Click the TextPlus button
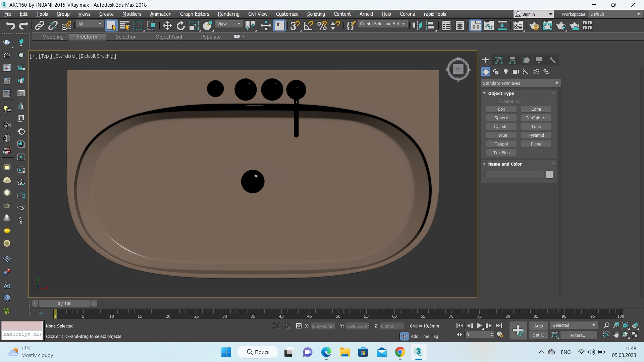Viewport: 644px width, 362px height. pos(501,153)
